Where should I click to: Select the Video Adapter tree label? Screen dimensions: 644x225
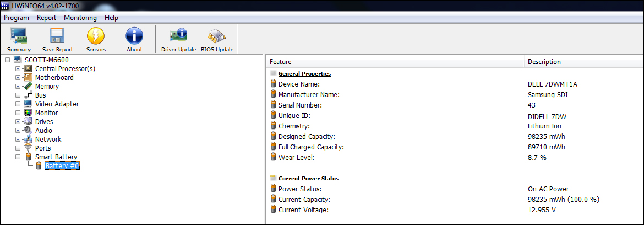[57, 104]
